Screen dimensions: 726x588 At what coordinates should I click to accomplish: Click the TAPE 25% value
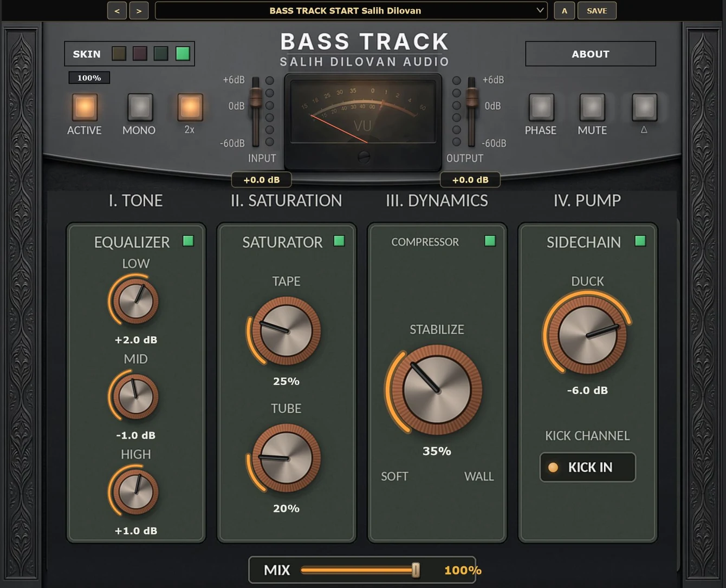click(x=286, y=381)
